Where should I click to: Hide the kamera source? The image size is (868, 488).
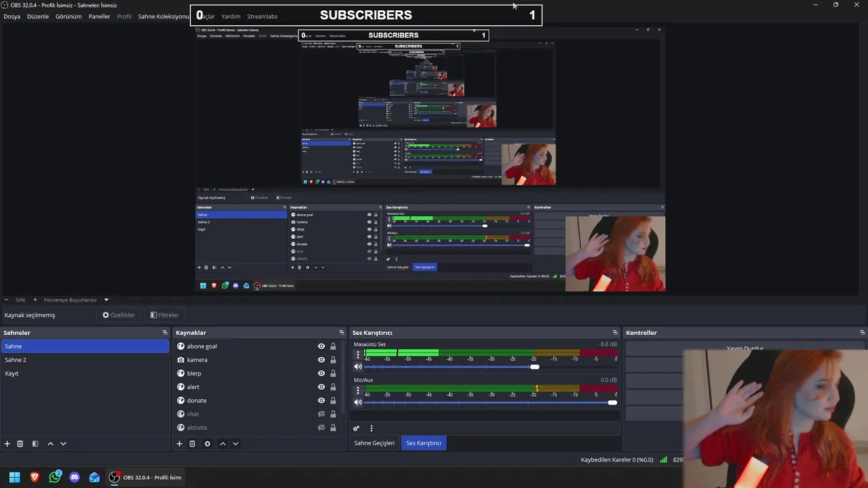[321, 360]
